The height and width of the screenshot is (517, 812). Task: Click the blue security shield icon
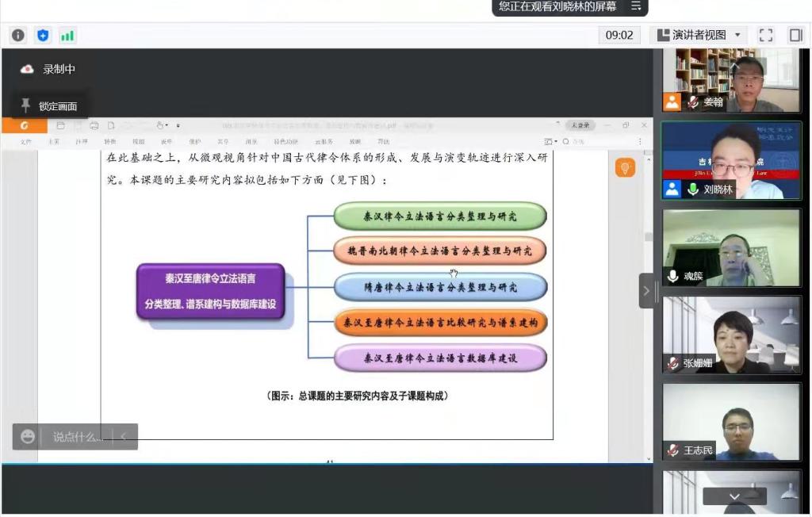[x=43, y=35]
